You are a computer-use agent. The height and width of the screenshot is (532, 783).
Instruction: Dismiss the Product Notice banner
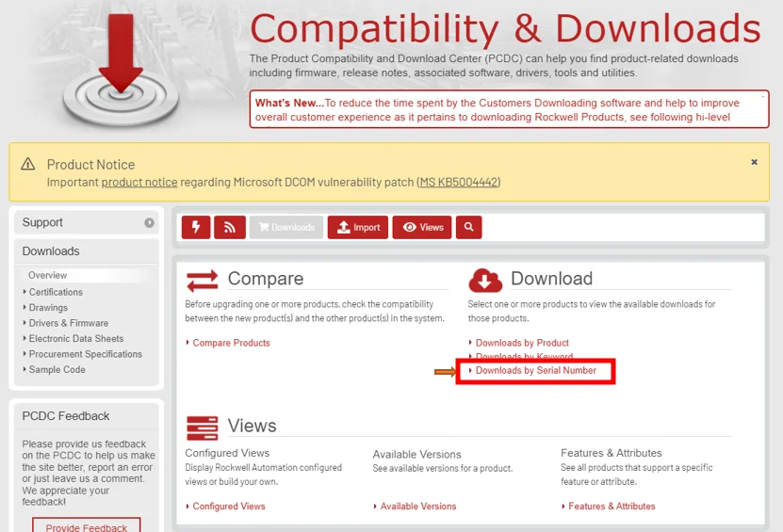tap(754, 162)
